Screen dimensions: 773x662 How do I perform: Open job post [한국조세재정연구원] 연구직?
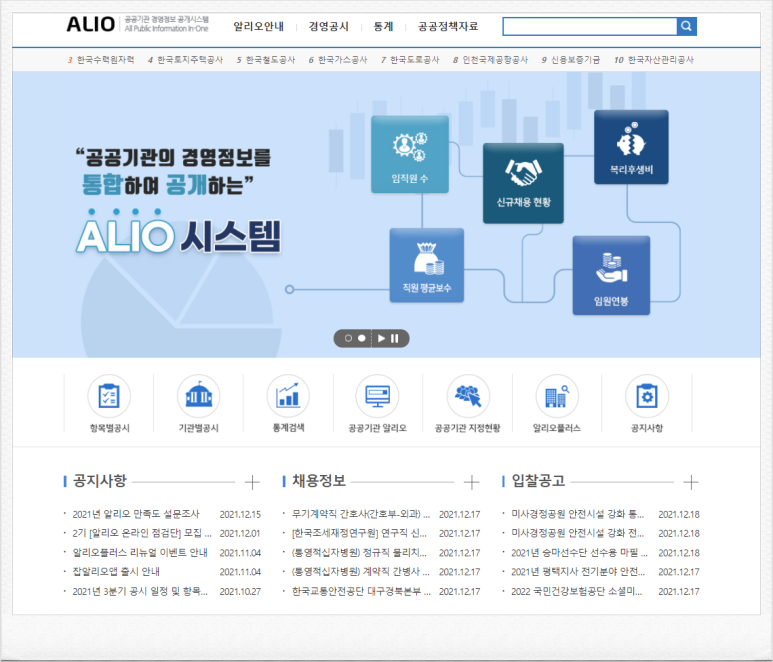point(359,533)
